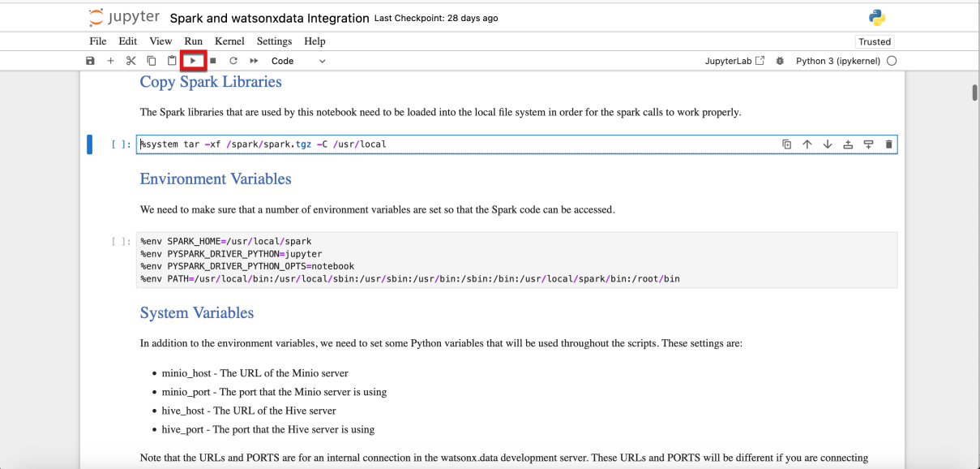This screenshot has height=469, width=980.
Task: Open the Kernel menu
Action: (x=230, y=41)
